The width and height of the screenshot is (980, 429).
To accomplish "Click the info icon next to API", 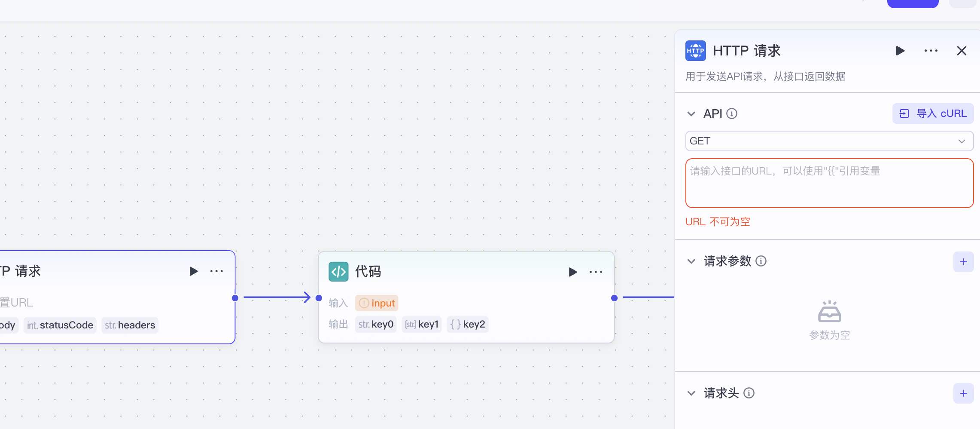I will [732, 113].
